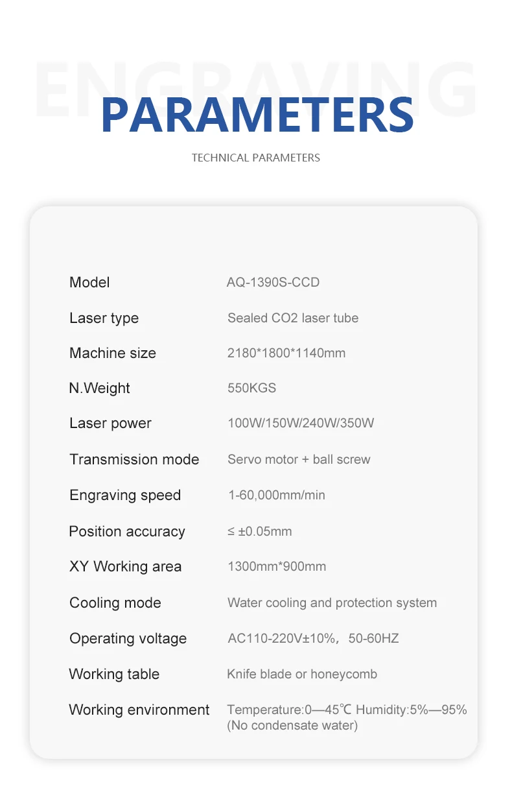Select the 1300mm*900mm working area value
This screenshot has width=512, height=812.
277,567
